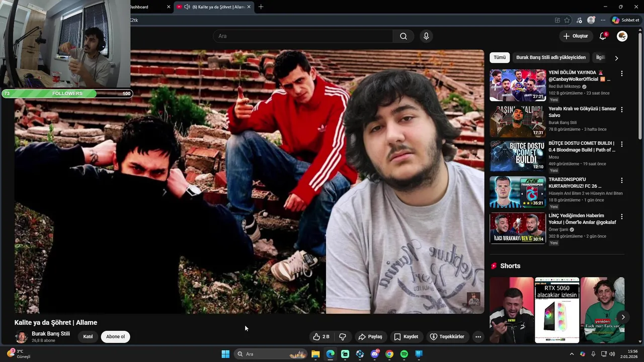
Task: Add page to favorites star icon
Action: click(x=567, y=20)
